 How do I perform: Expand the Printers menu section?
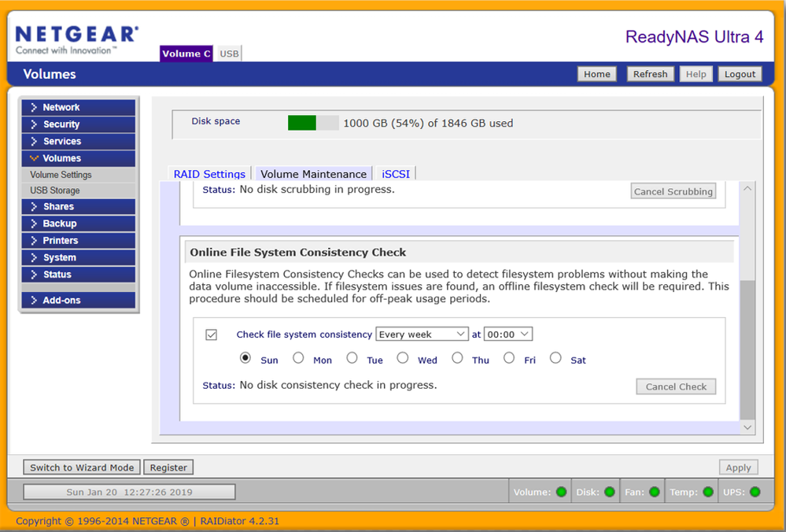pyautogui.click(x=78, y=241)
